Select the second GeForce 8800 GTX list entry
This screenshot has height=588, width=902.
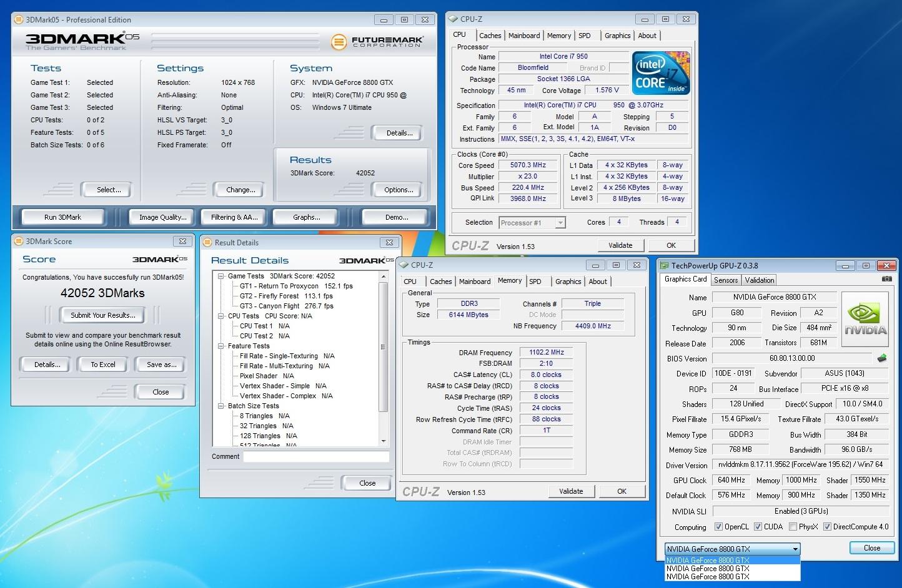[732, 569]
